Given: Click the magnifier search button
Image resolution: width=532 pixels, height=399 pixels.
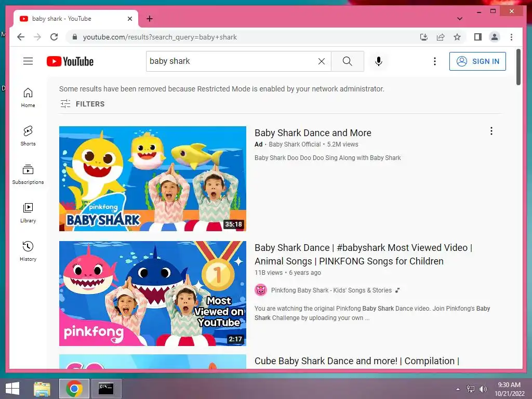Looking at the screenshot, I should point(348,61).
